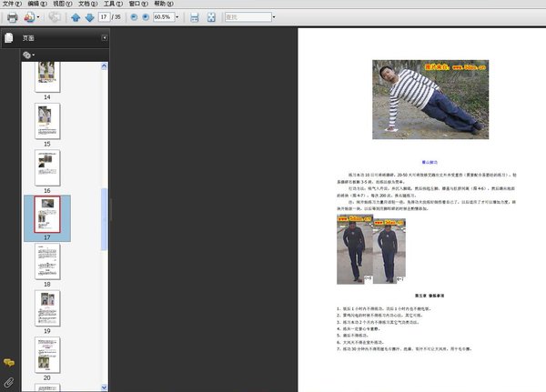
Task: Open the dropdown arrow beside the share icon
Action: (38, 17)
